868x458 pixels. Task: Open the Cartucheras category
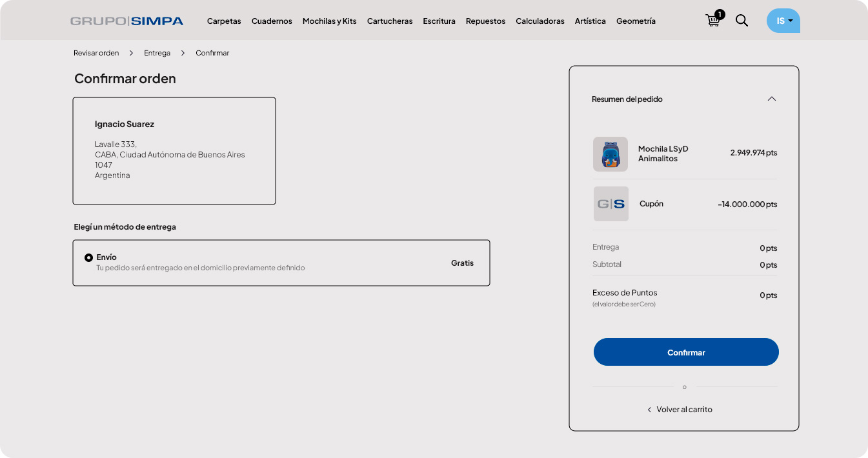click(x=390, y=21)
